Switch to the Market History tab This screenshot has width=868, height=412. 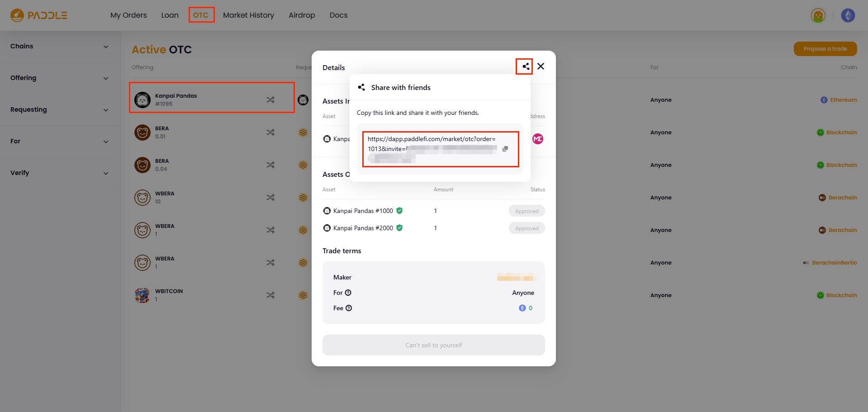(x=248, y=15)
